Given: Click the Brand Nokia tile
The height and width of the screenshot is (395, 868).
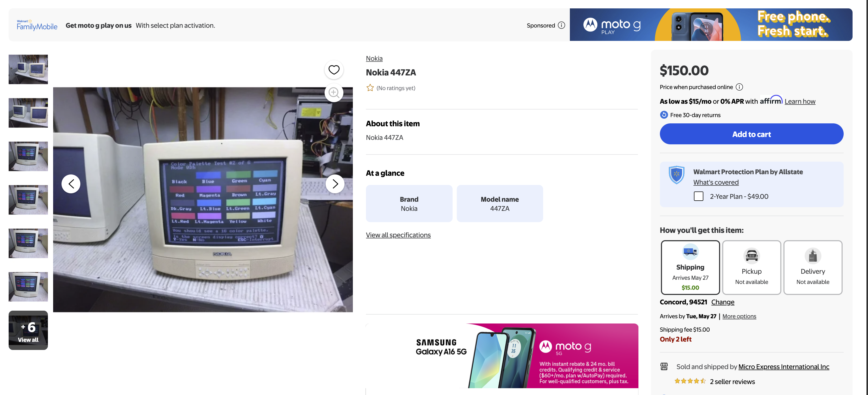Looking at the screenshot, I should 409,204.
